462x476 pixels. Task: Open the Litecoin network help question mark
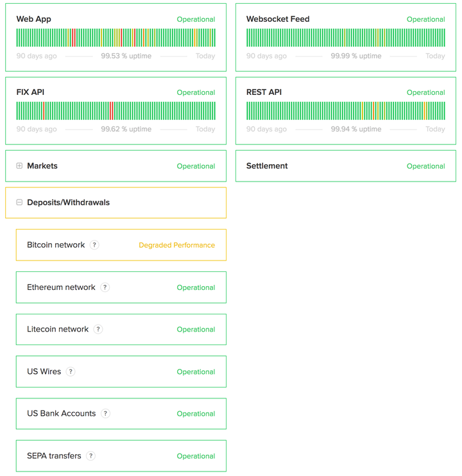point(98,329)
